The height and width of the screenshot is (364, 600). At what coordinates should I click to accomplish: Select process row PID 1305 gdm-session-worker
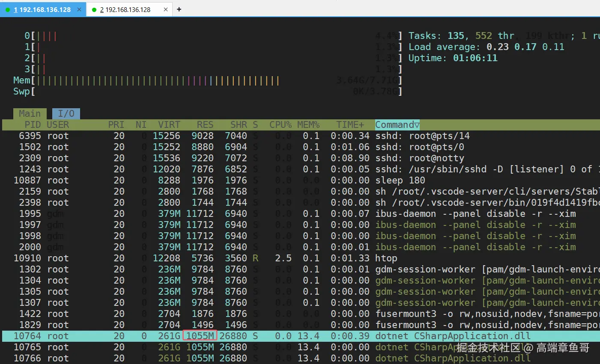tap(301, 292)
